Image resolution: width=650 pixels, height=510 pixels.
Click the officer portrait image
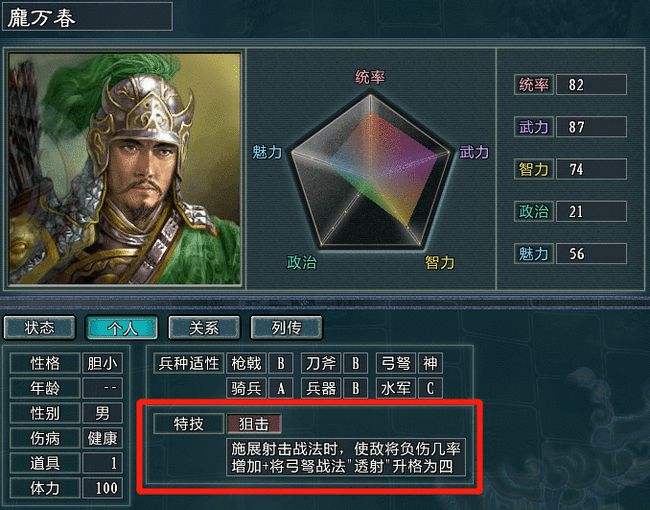[125, 168]
